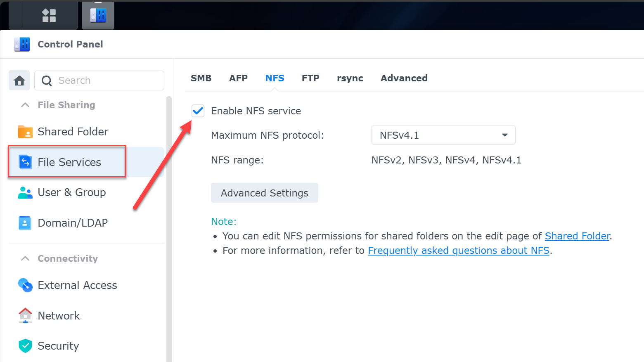
Task: Collapse the Connectivity section
Action: (x=25, y=259)
